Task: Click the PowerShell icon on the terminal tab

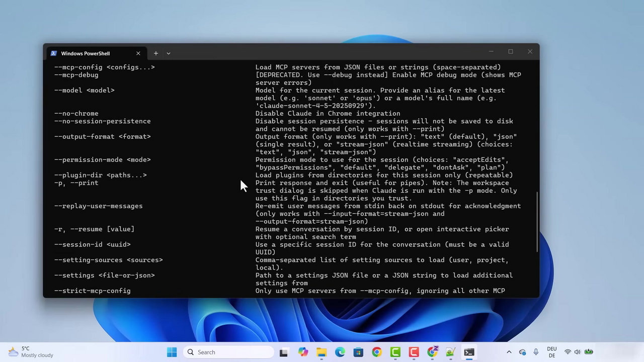Action: (x=54, y=53)
